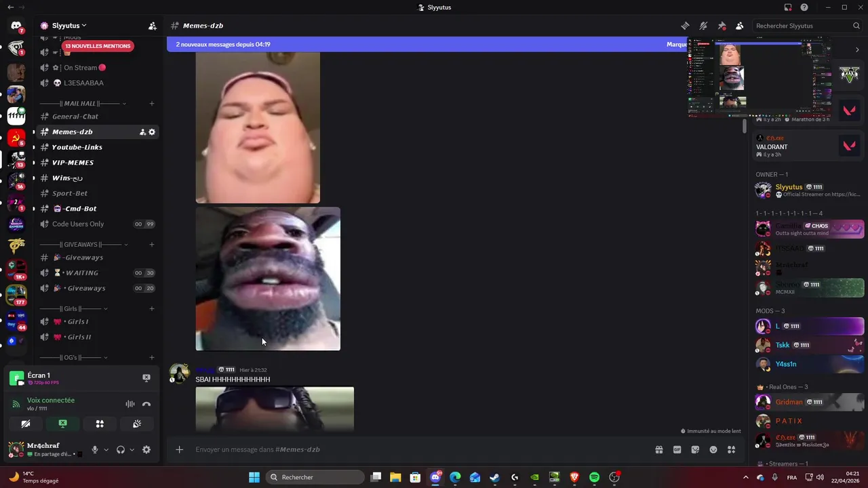Screen dimensions: 868x488
Task: Add channel to GIVEAWAYS category
Action: [x=152, y=245]
